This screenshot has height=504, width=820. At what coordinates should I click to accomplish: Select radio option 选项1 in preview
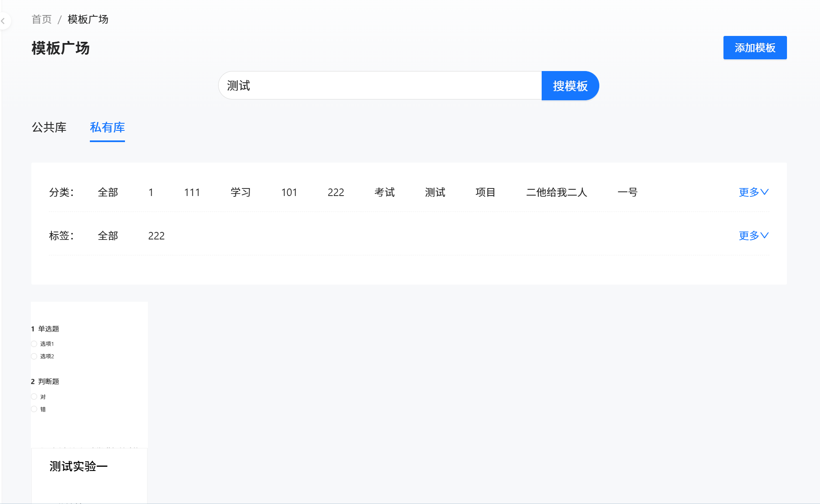coord(34,344)
